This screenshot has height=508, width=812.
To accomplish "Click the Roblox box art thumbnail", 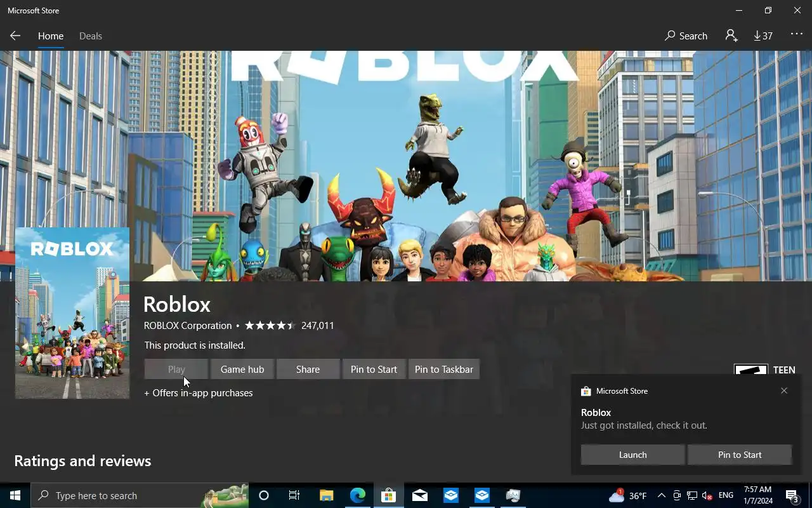I will (x=72, y=313).
